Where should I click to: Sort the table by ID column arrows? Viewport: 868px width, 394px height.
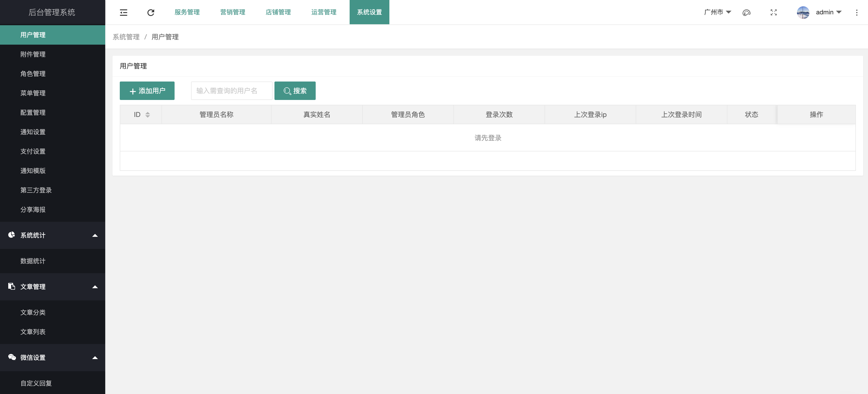pos(148,115)
